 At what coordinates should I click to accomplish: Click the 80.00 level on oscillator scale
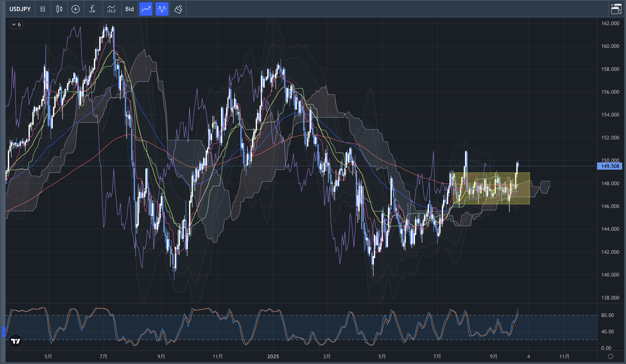click(607, 315)
